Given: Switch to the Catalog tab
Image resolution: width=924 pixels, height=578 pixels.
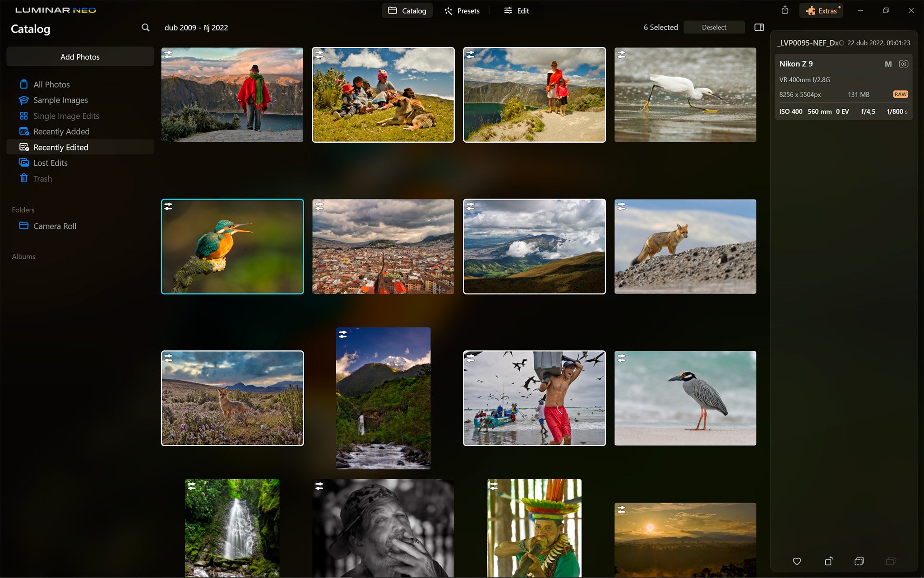Looking at the screenshot, I should pyautogui.click(x=407, y=10).
